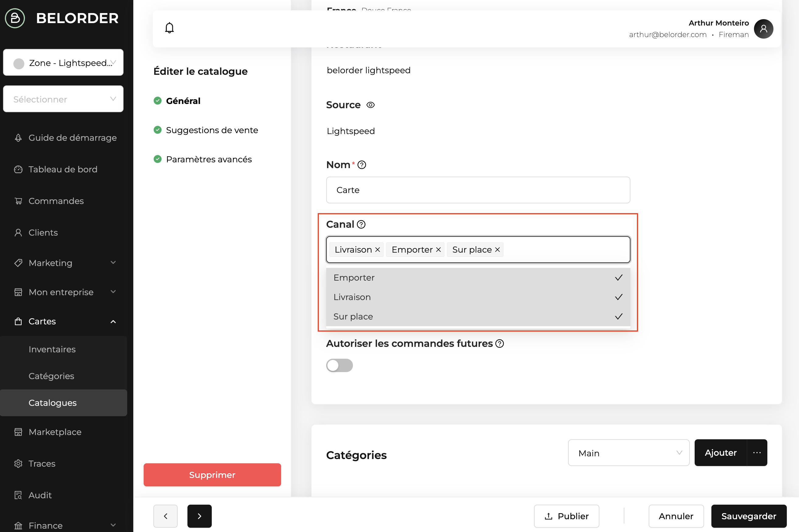
Task: Open the Tableau de bord page
Action: (x=63, y=169)
